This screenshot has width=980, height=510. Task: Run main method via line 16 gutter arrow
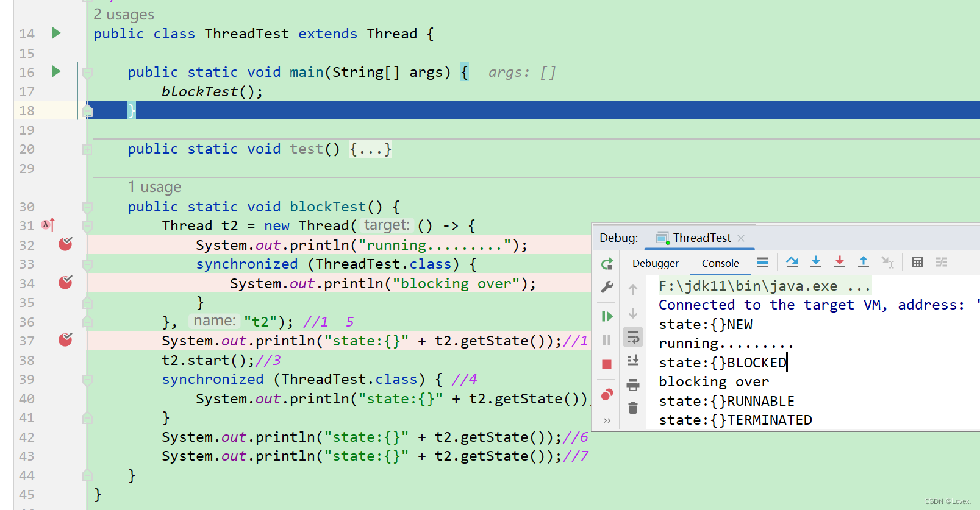point(56,71)
